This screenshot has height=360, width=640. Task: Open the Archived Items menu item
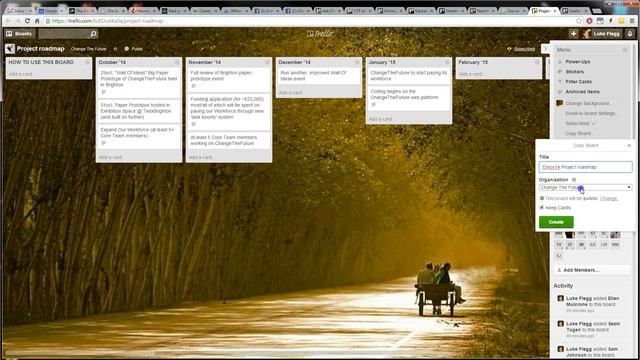point(582,92)
